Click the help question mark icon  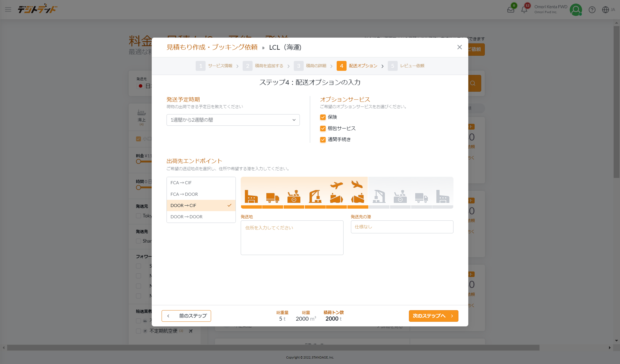pos(592,10)
